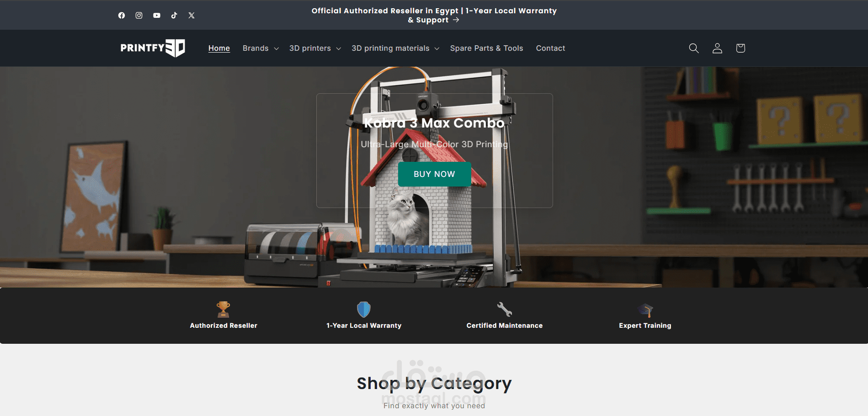This screenshot has height=416, width=868.
Task: Expand the 3D printers dropdown
Action: (x=314, y=48)
